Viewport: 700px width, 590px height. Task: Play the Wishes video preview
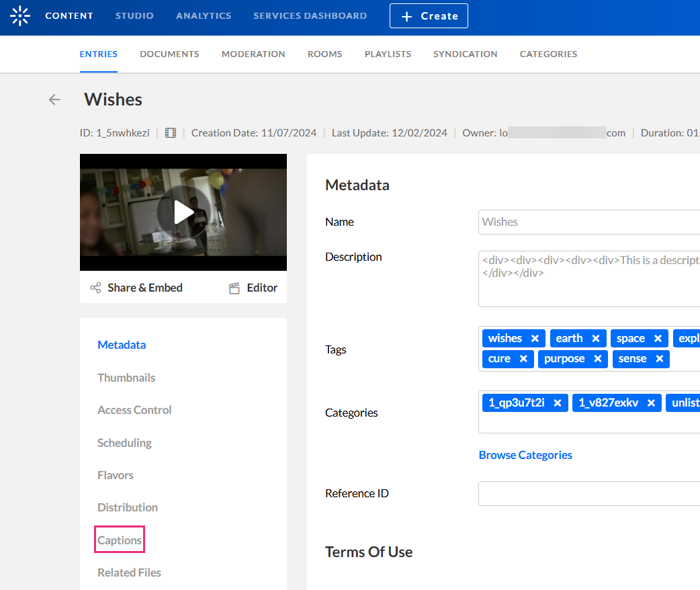(183, 212)
